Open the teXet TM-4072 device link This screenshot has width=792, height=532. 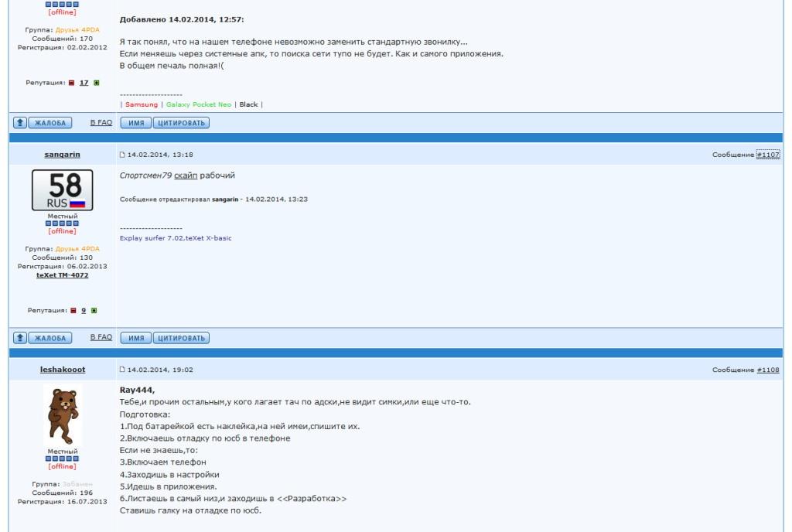[63, 275]
